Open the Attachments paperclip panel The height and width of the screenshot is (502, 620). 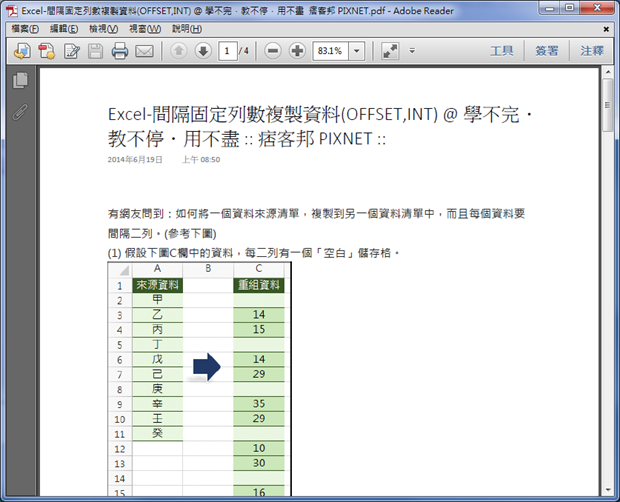pyautogui.click(x=21, y=112)
